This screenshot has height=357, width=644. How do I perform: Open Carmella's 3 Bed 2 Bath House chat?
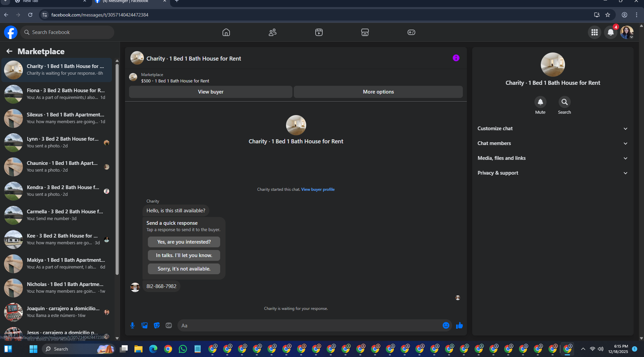57,215
